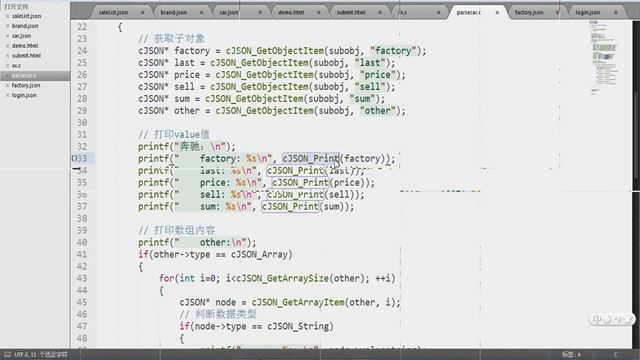Select highlighted parsecar.c in sidebar
The image size is (640, 360).
pyautogui.click(x=35, y=76)
